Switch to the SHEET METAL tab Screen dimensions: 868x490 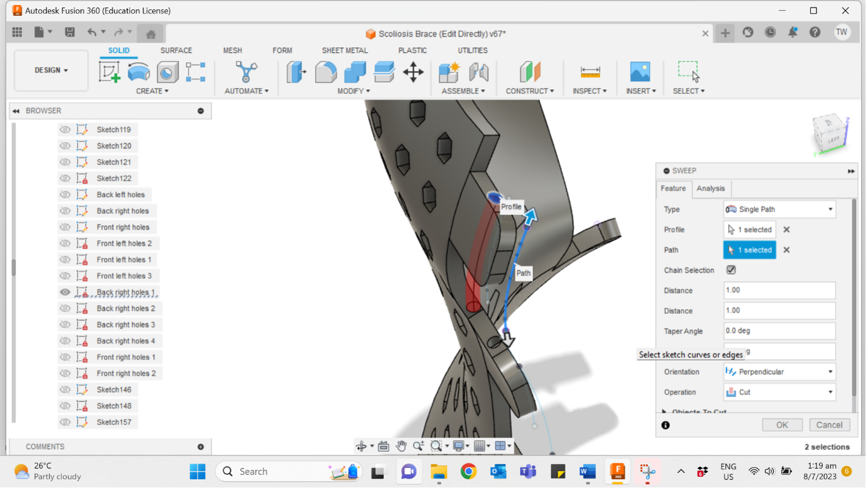point(344,50)
